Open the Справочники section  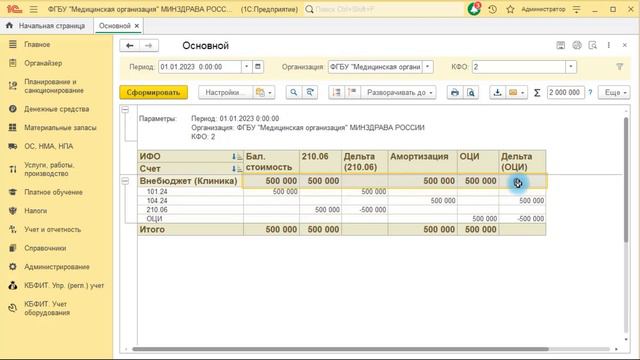(45, 248)
